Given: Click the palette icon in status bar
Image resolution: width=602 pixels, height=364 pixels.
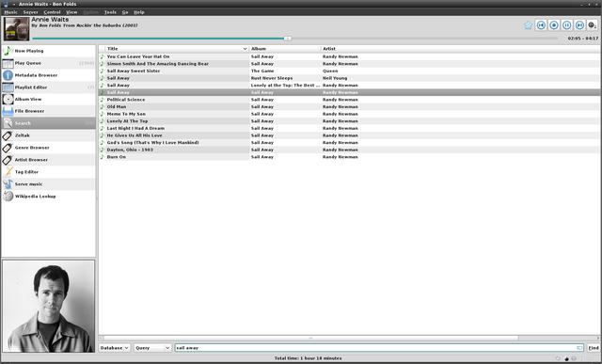Looking at the screenshot, I should [x=566, y=358].
